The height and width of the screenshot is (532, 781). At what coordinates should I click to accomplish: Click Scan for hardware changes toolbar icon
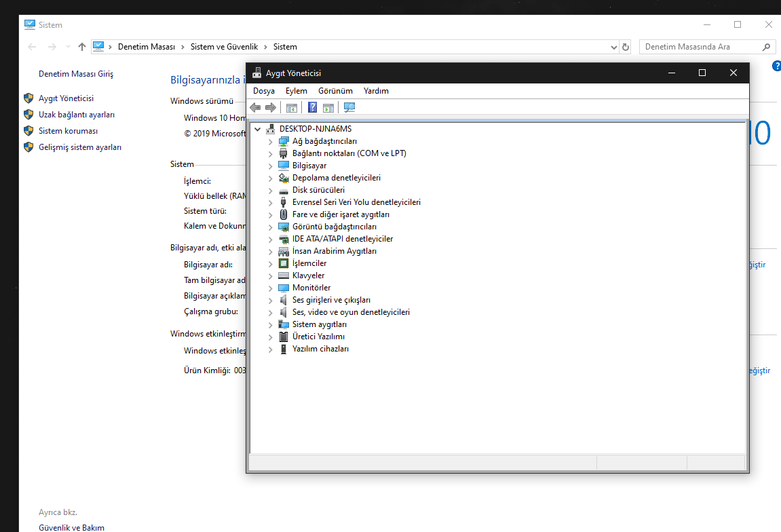point(349,107)
